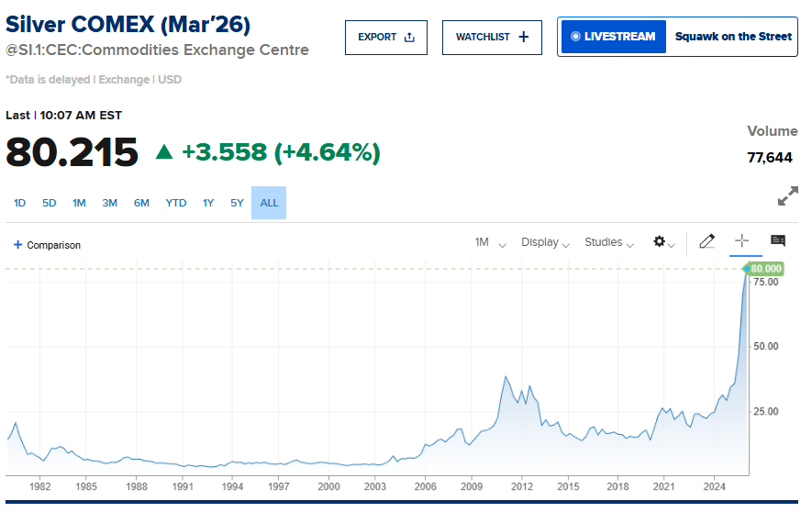Image resolution: width=812 pixels, height=512 pixels.
Task: Open the LIVESTREAM player
Action: pos(613,37)
